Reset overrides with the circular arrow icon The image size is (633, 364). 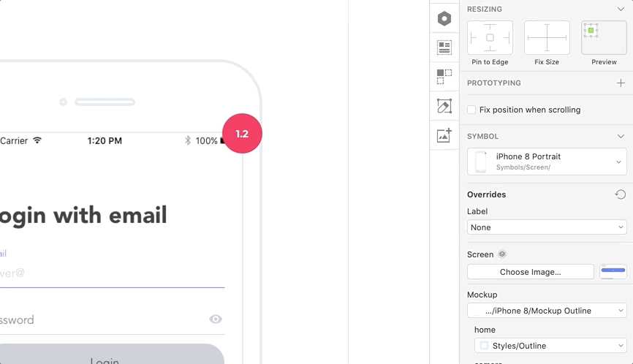[x=621, y=194]
